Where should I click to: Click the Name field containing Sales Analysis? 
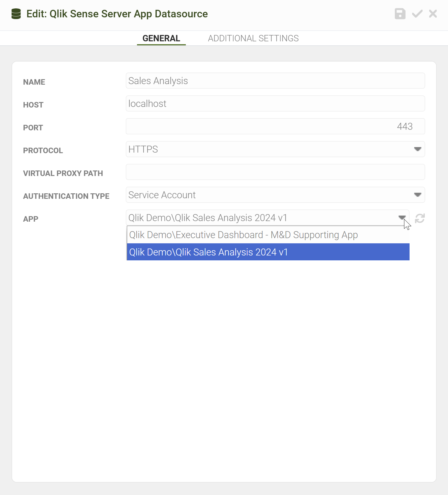tap(275, 81)
